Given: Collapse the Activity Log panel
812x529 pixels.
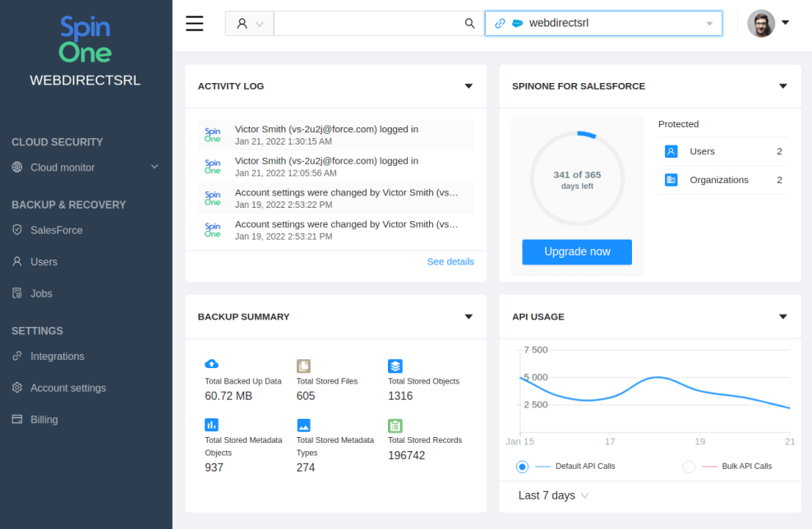Looking at the screenshot, I should [x=468, y=86].
